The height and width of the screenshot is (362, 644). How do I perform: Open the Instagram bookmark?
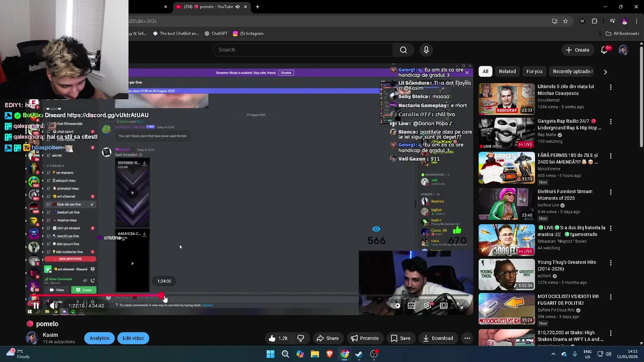(x=248, y=34)
